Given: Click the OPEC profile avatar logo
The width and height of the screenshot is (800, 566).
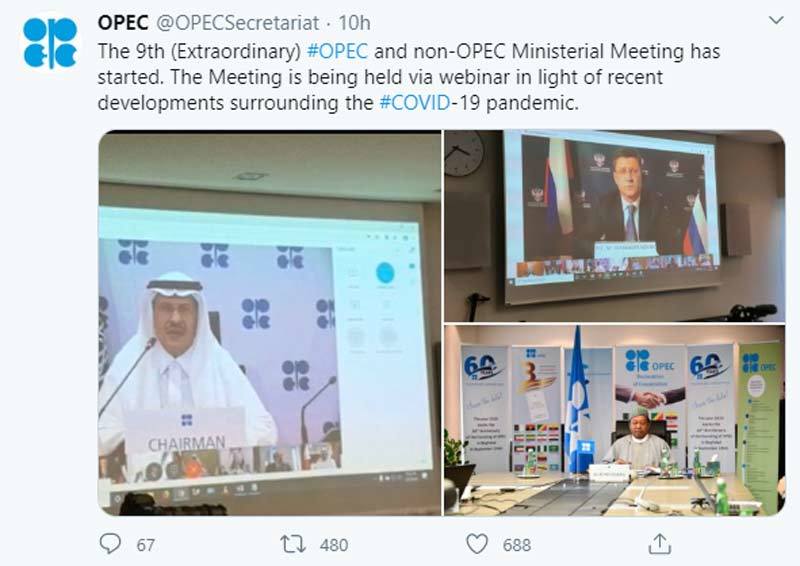Looking at the screenshot, I should point(49,42).
